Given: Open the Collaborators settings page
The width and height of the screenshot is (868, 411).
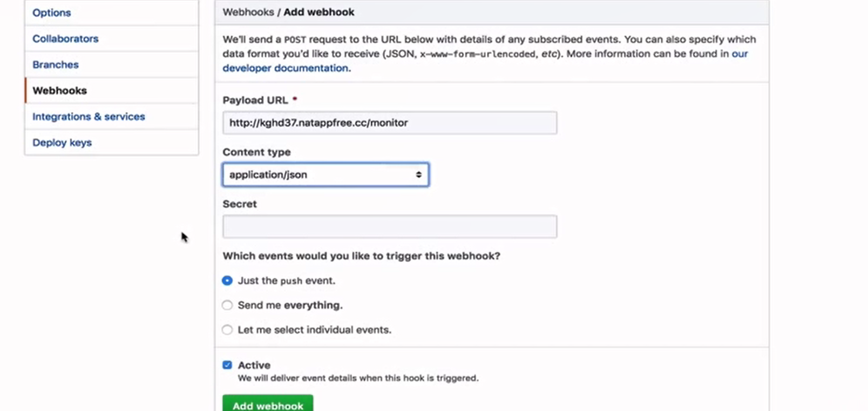Looking at the screenshot, I should coord(111,38).
